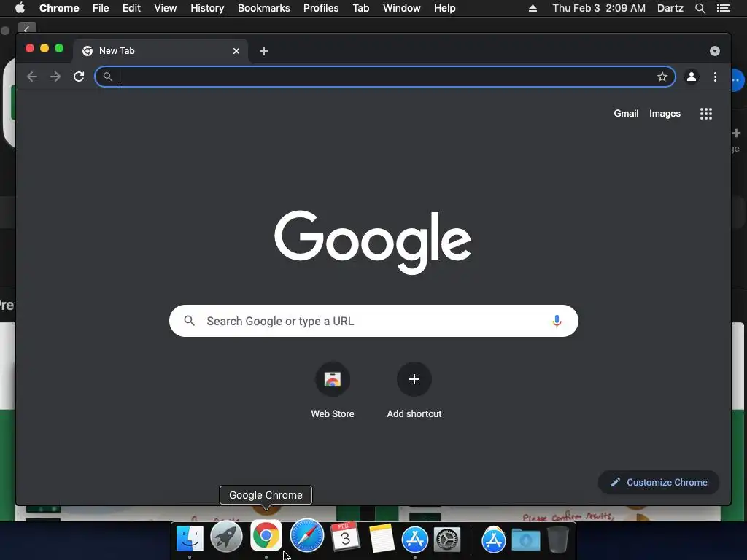Open the App Store icon beside Notes in Dock
The image size is (747, 560).
[415, 540]
